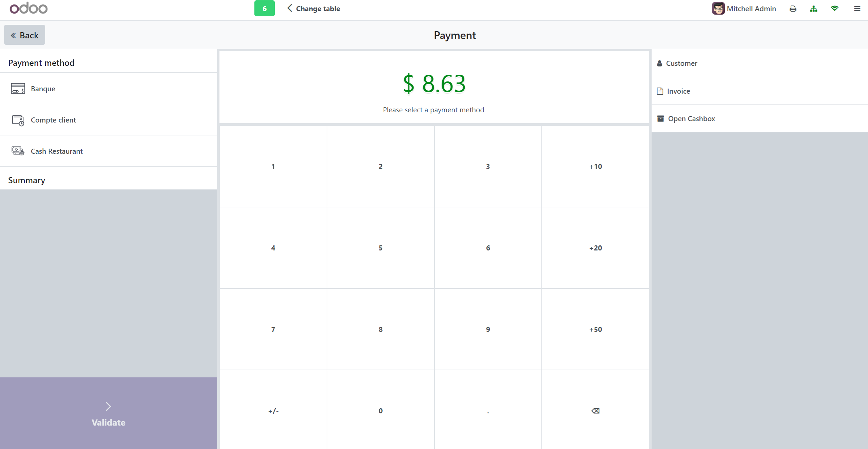Toggle the Invoice option
This screenshot has height=449, width=868.
(760, 91)
